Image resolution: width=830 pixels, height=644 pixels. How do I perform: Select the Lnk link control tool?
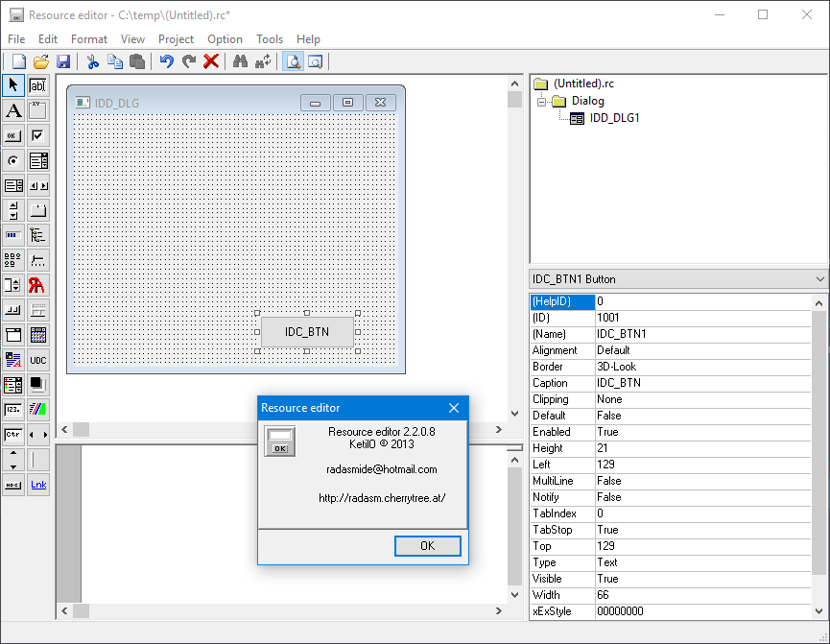(37, 485)
